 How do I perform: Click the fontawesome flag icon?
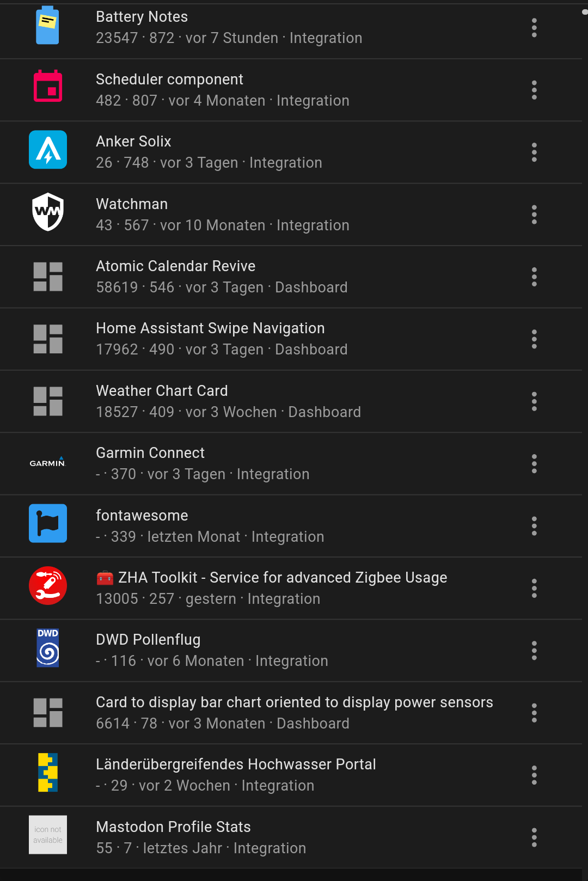[x=48, y=523]
